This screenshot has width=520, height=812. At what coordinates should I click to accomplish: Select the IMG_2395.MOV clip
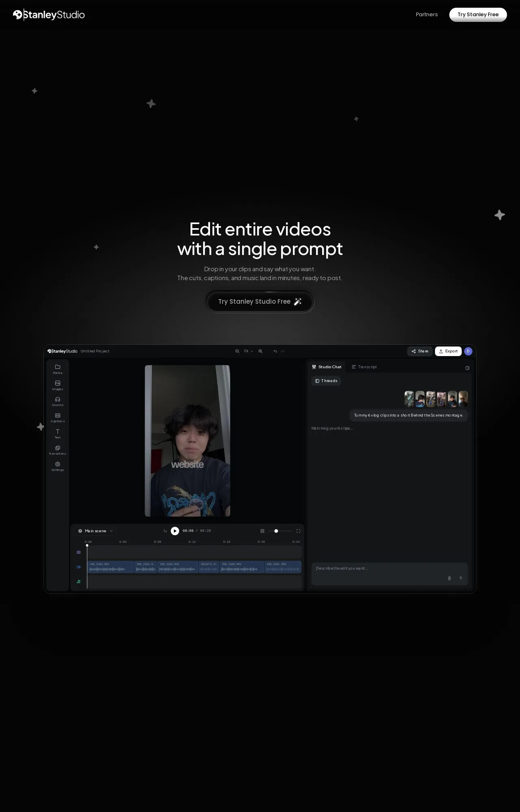click(242, 567)
